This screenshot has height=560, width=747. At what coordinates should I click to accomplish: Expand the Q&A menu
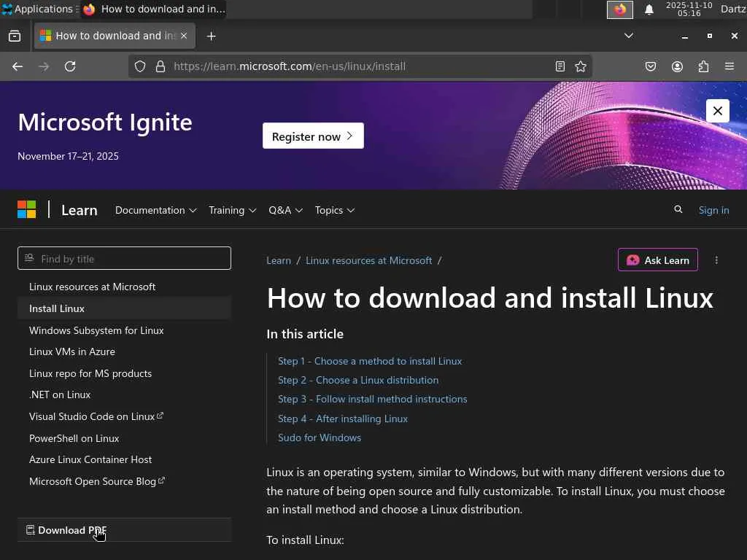(285, 210)
